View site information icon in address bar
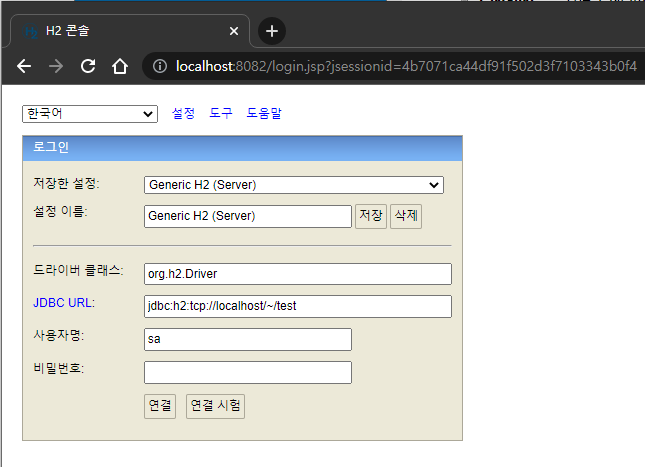Screen dimensions: 645x467 (160, 66)
